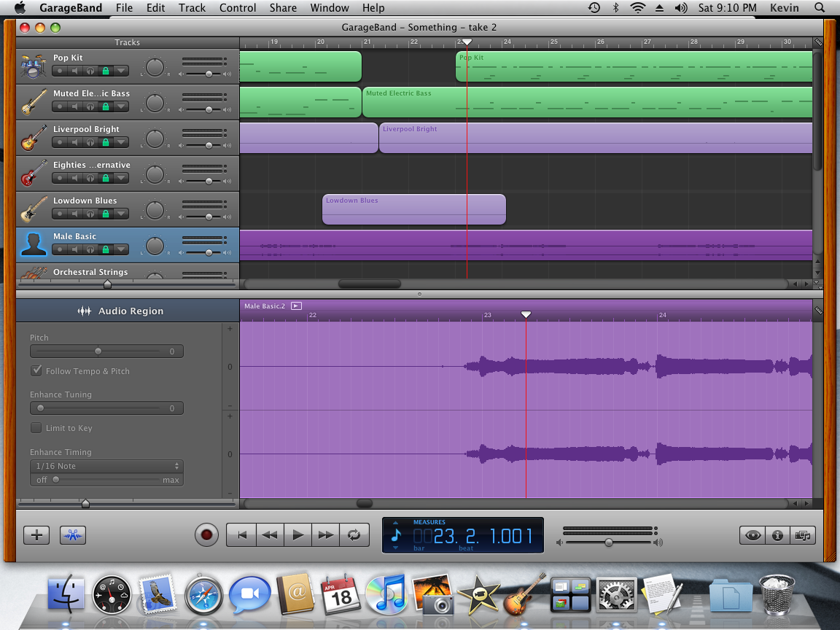Open the Track Info panel via the i icon
840x630 pixels.
click(x=777, y=534)
